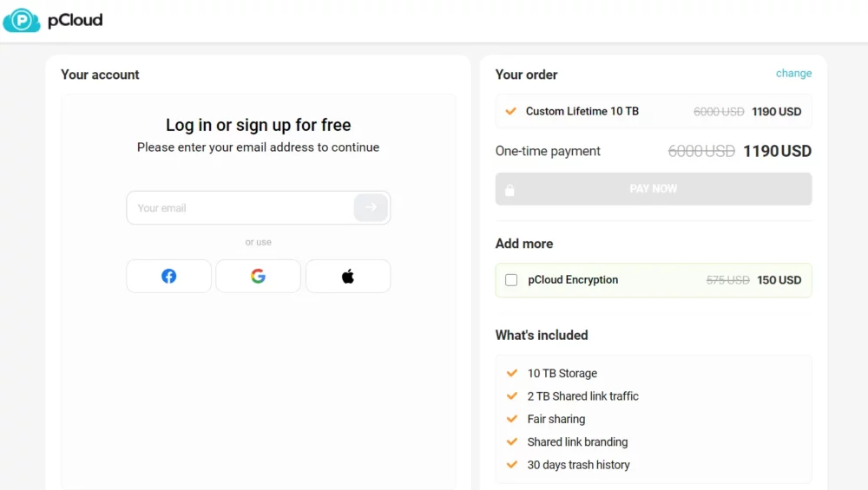Select the Custom Lifetime 10 TB row

click(654, 111)
